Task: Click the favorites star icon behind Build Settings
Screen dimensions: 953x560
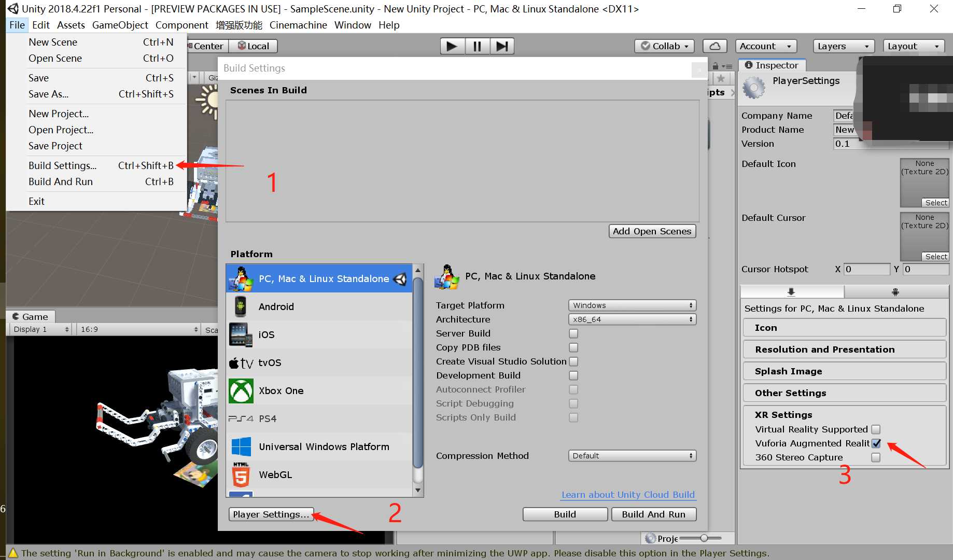Action: (721, 78)
